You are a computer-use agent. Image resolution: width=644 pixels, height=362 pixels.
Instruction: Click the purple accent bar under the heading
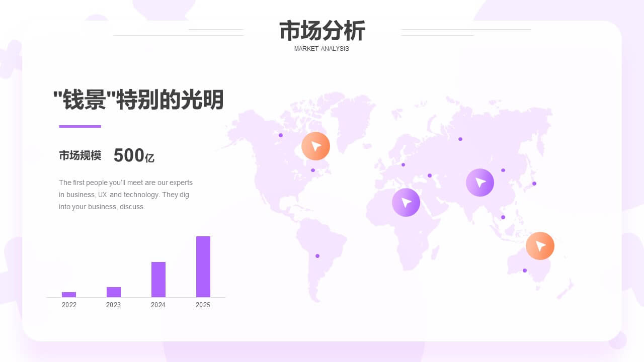point(80,126)
